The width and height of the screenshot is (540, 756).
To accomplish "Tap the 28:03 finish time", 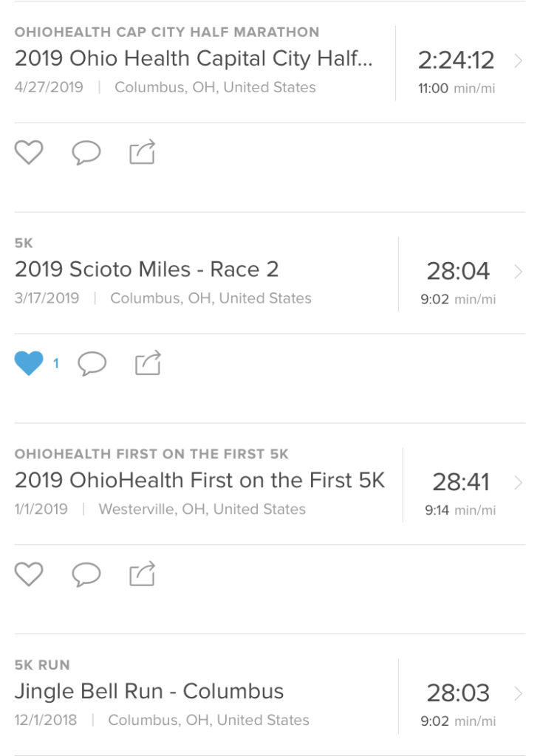I will pyautogui.click(x=458, y=693).
